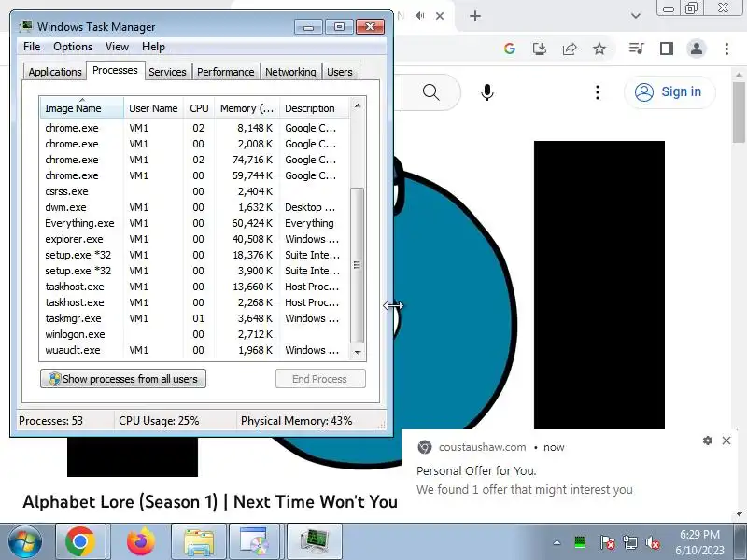Open the File menu in Task Manager

click(x=32, y=47)
